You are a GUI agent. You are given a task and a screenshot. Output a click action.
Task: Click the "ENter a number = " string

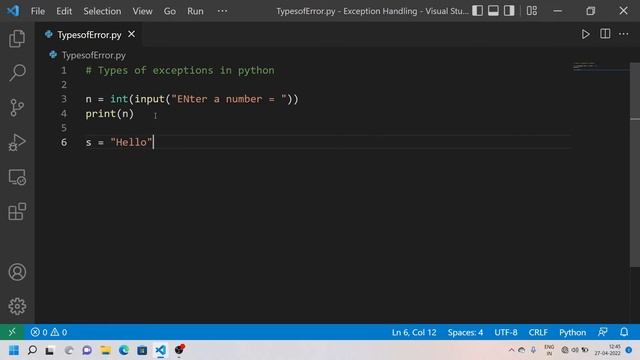[229, 99]
